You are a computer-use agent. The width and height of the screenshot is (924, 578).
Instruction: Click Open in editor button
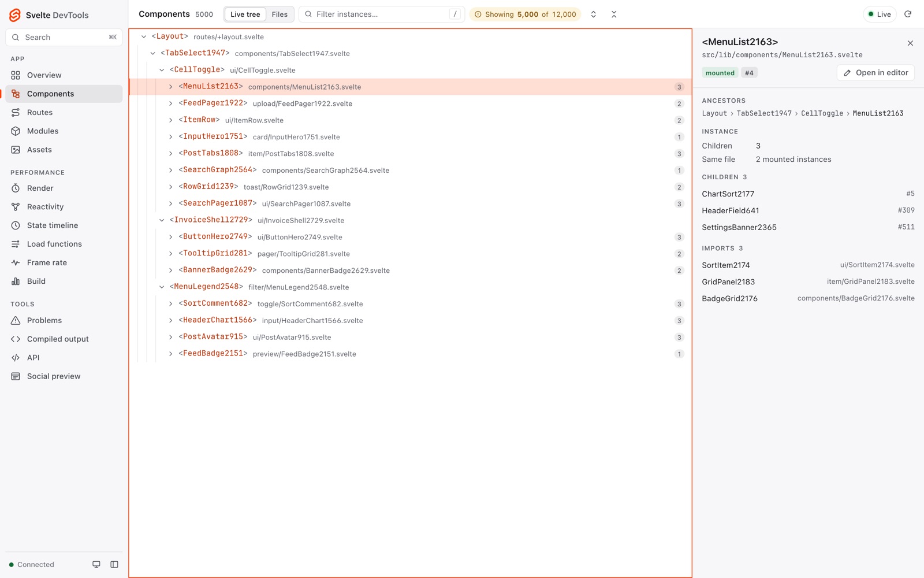coord(875,73)
